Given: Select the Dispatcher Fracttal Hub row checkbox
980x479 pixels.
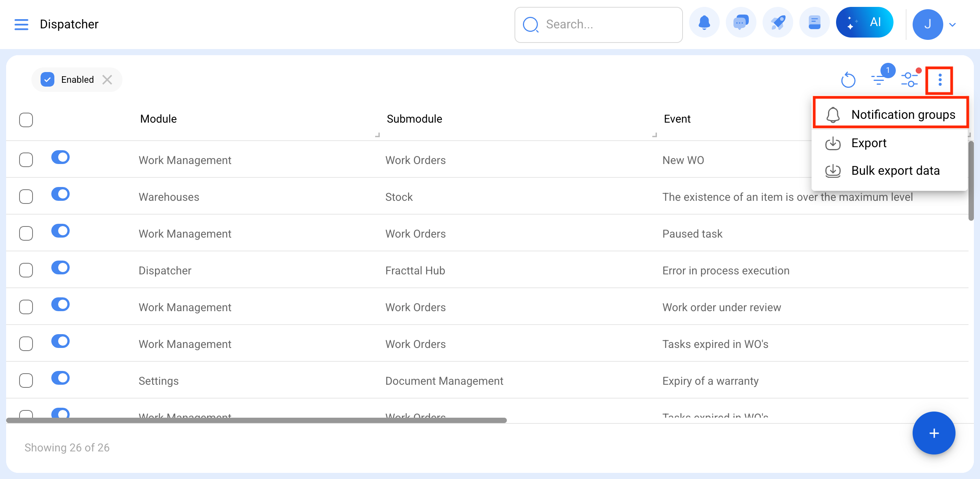Looking at the screenshot, I should pos(26,270).
